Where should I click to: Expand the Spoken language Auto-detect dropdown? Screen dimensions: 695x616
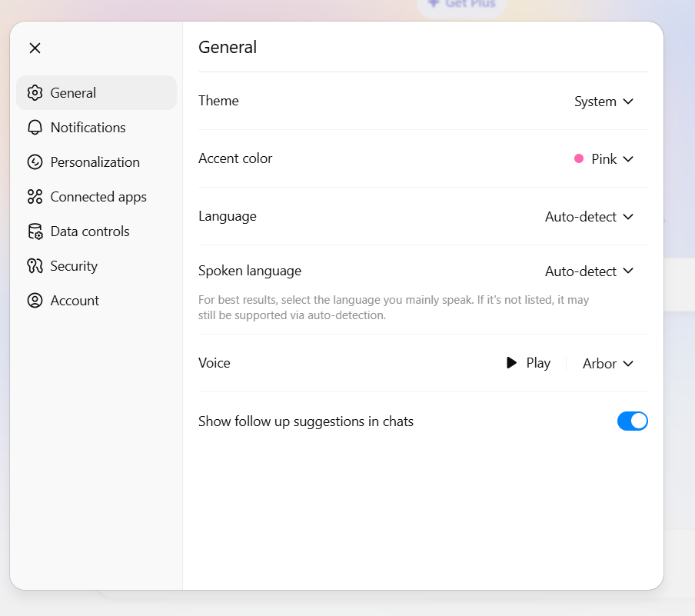coord(589,271)
